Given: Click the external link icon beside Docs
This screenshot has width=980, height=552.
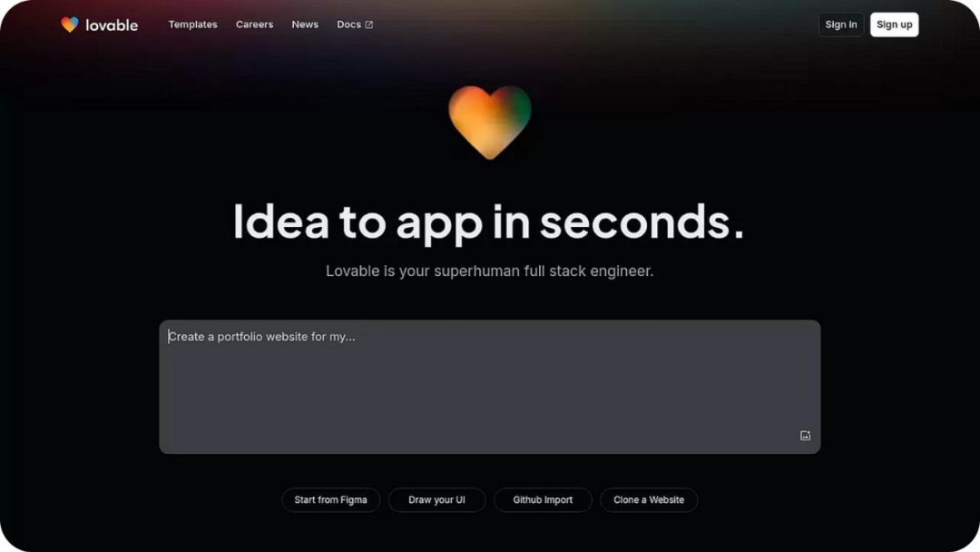Looking at the screenshot, I should coord(368,25).
